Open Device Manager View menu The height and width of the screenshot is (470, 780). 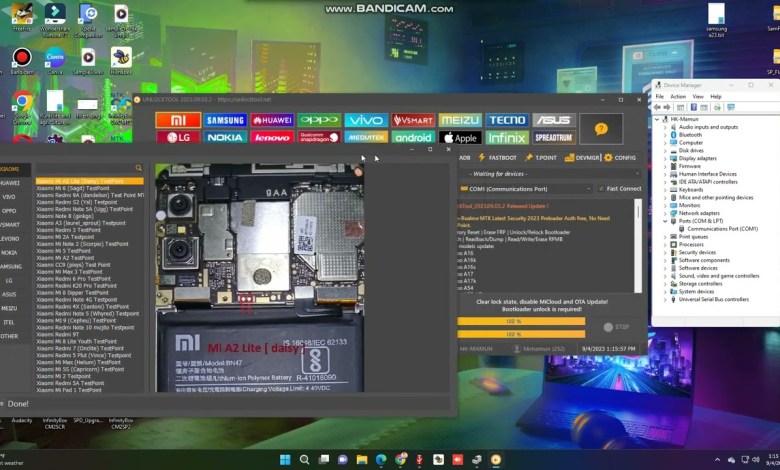click(x=698, y=96)
